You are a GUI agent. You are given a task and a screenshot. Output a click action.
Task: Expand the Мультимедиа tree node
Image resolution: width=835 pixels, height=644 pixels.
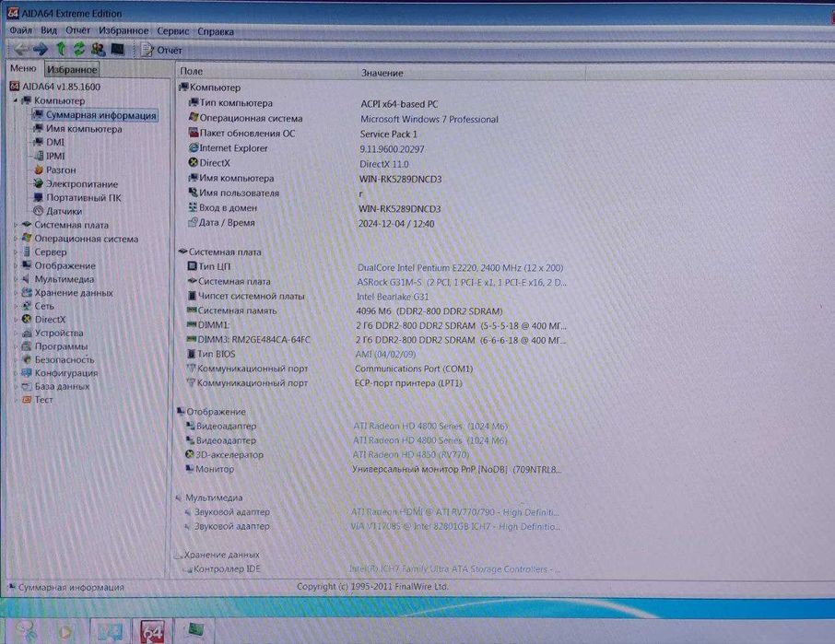[x=16, y=279]
